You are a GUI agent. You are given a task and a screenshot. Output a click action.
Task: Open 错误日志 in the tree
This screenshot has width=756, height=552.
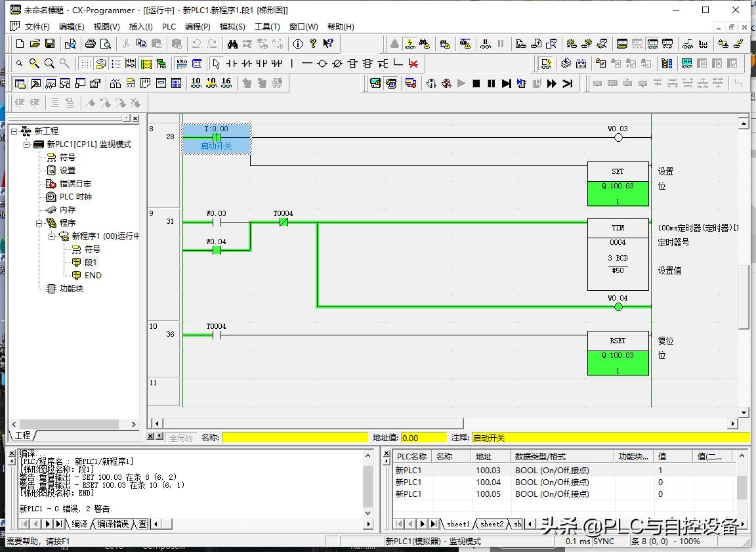point(75,184)
